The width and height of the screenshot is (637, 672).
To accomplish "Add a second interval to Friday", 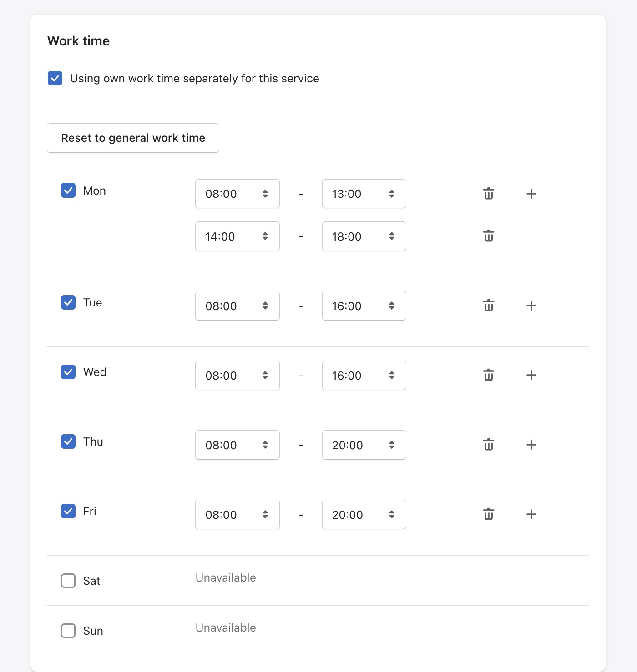I will click(531, 514).
